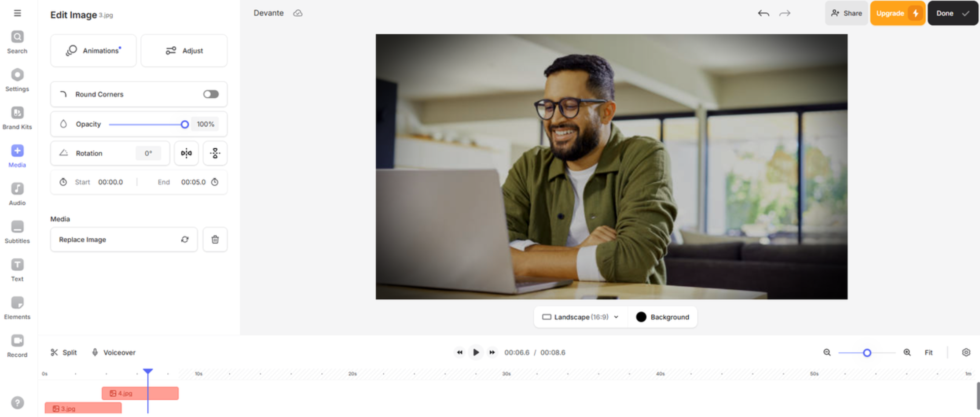Click the End time field
980x417 pixels.
coord(193,182)
